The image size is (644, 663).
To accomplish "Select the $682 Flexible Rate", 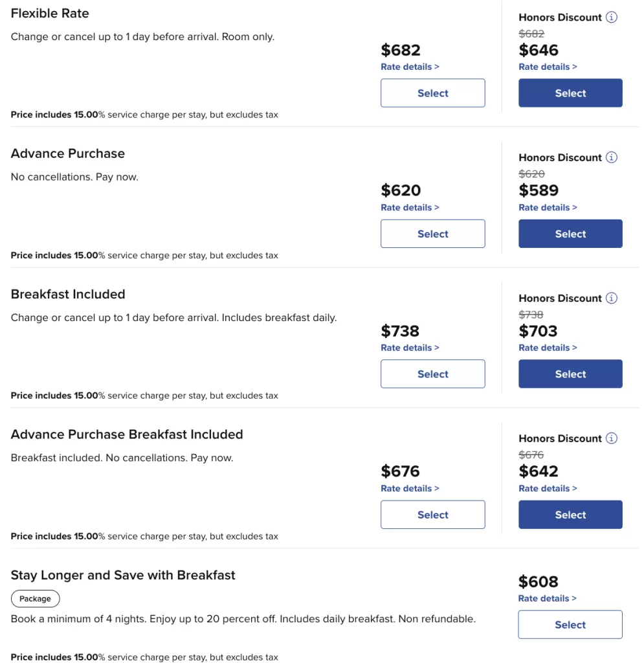I will pyautogui.click(x=433, y=93).
